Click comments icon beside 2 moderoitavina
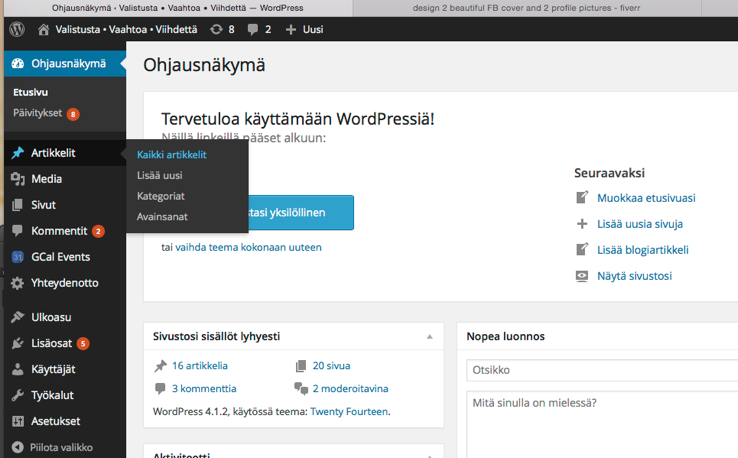Viewport: 738px width, 458px height. point(301,388)
